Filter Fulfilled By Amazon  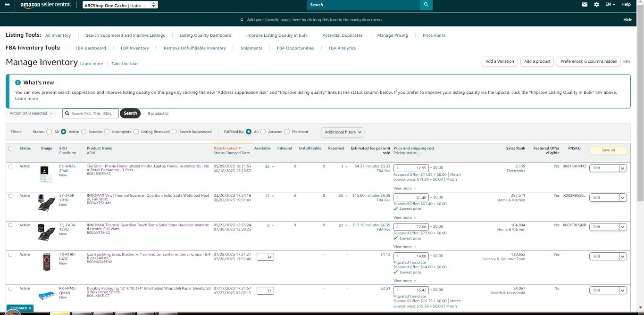click(x=263, y=132)
